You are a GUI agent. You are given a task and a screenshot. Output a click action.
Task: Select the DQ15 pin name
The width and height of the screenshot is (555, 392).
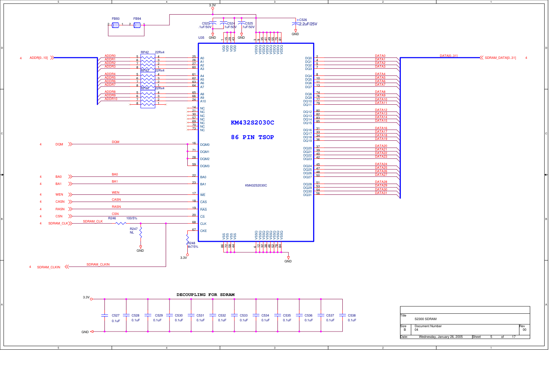pos(308,123)
